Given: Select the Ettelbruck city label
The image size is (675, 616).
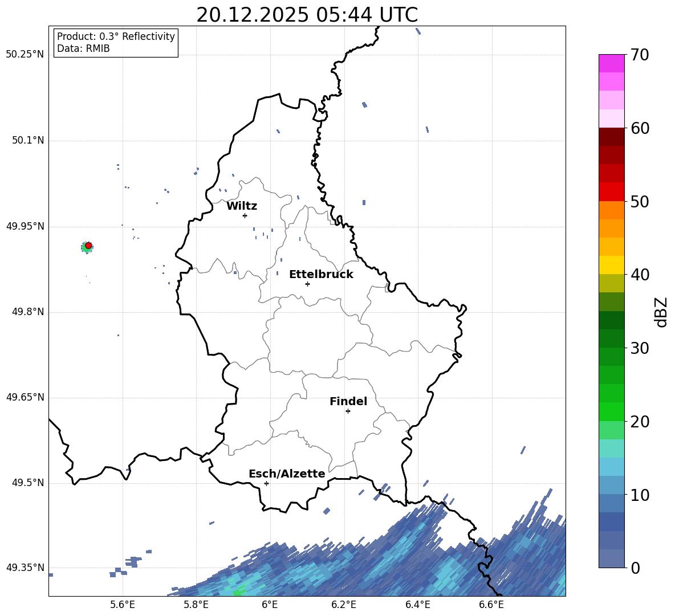Looking at the screenshot, I should pyautogui.click(x=321, y=275).
